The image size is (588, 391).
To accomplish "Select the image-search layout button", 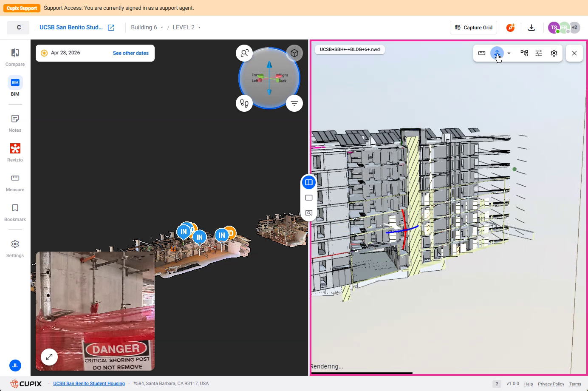I will tap(309, 213).
